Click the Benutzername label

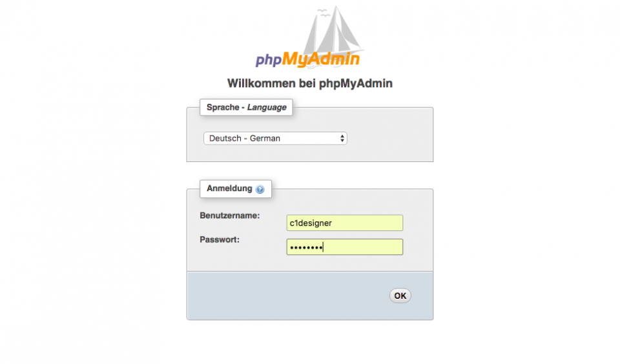pos(230,216)
